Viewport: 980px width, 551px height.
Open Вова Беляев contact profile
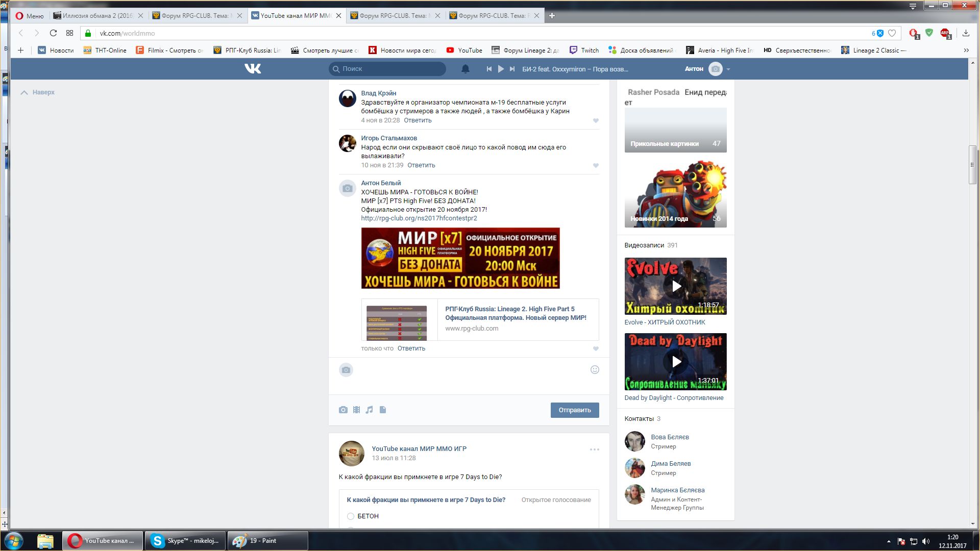point(670,437)
